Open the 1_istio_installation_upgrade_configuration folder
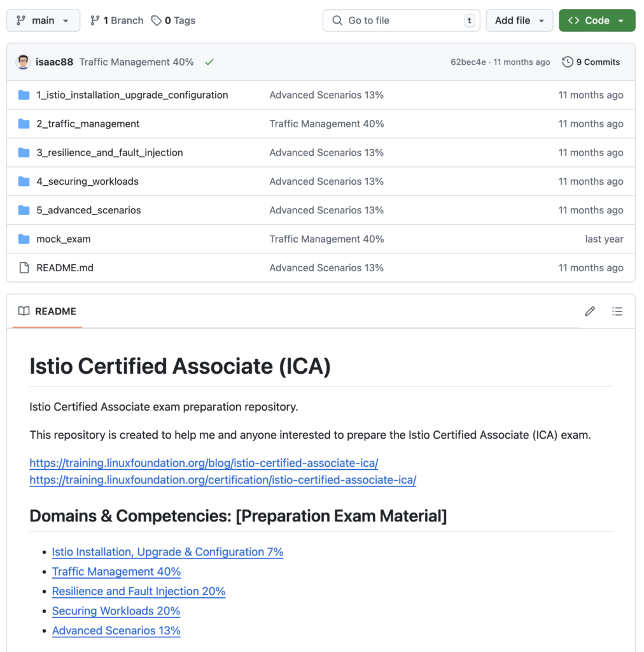Image resolution: width=644 pixels, height=652 pixels. tap(132, 96)
